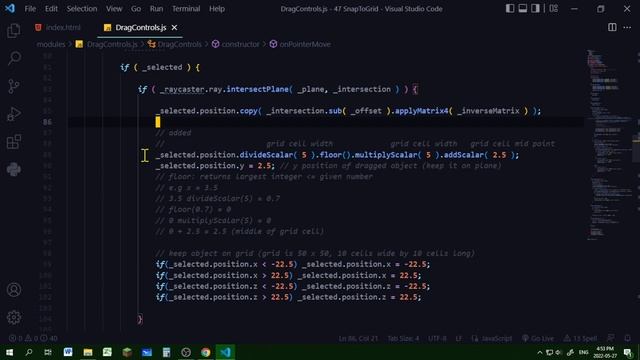The height and width of the screenshot is (360, 640).
Task: Toggle the bottom panel layout icon
Action: coord(522,9)
